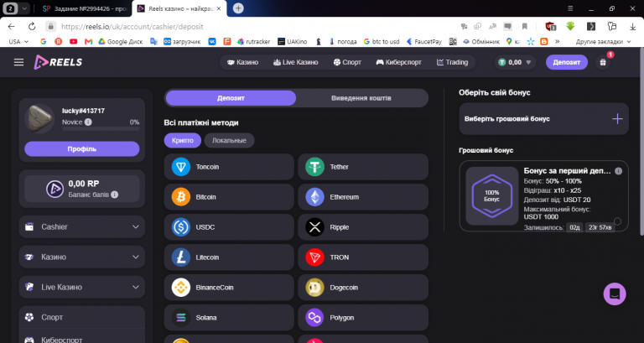
Task: Select Litecoin payment option
Action: [x=229, y=257]
